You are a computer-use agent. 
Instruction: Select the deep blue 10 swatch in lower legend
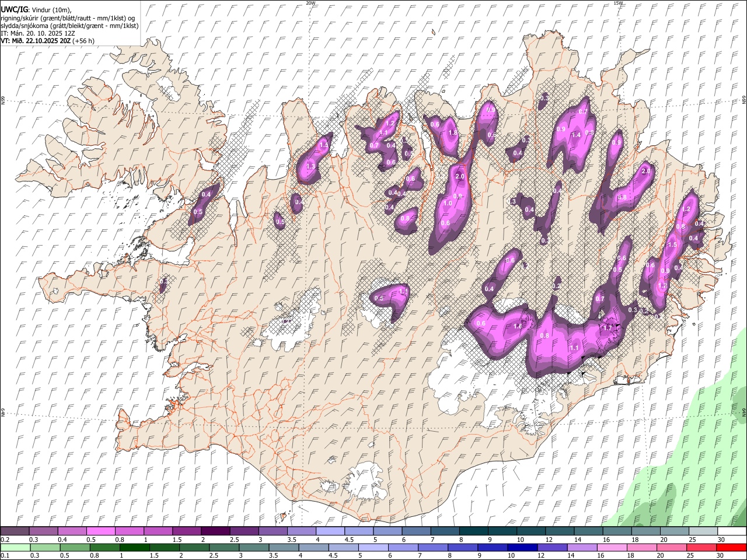(x=522, y=548)
